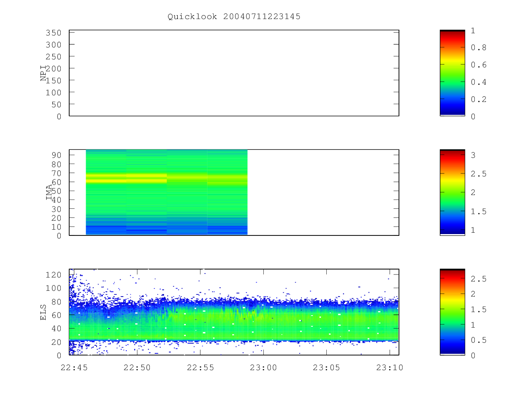This screenshot has width=532, height=399.
Task: Select the IMA color scale bar
Action: coord(452,192)
